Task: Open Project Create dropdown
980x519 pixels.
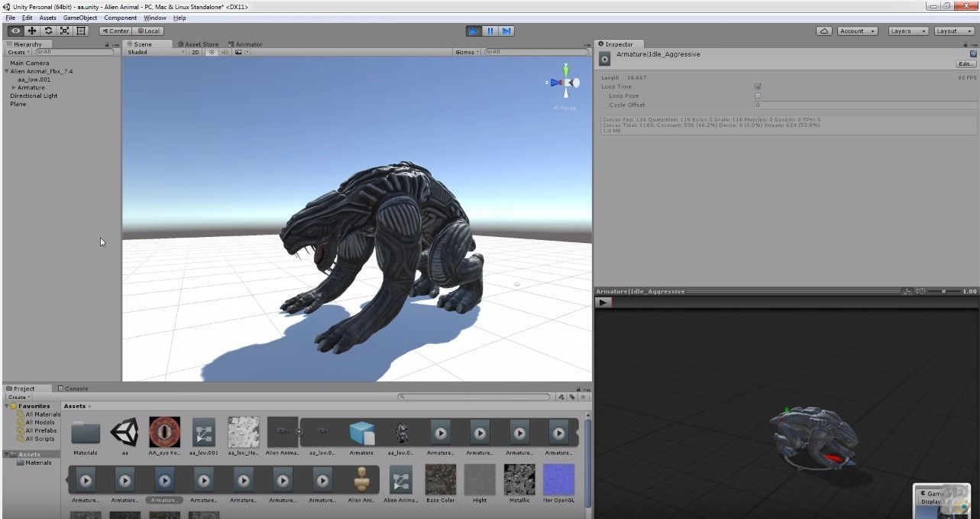Action: [x=18, y=397]
